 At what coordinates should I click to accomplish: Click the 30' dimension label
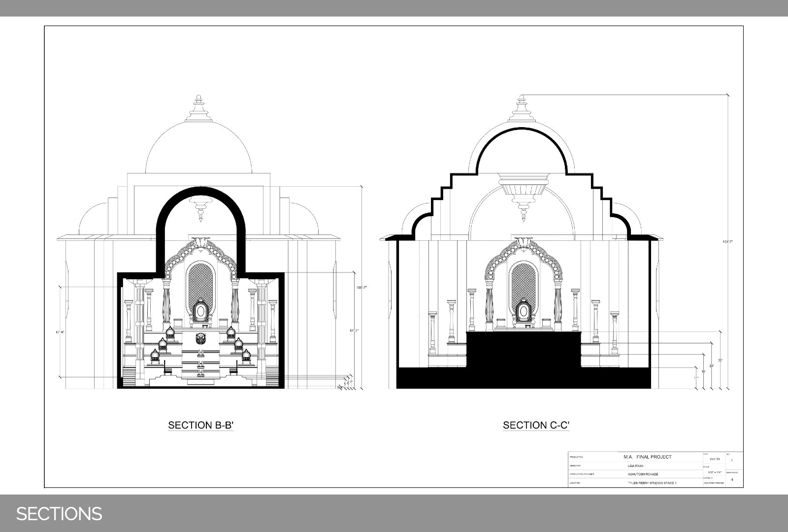pyautogui.click(x=720, y=361)
